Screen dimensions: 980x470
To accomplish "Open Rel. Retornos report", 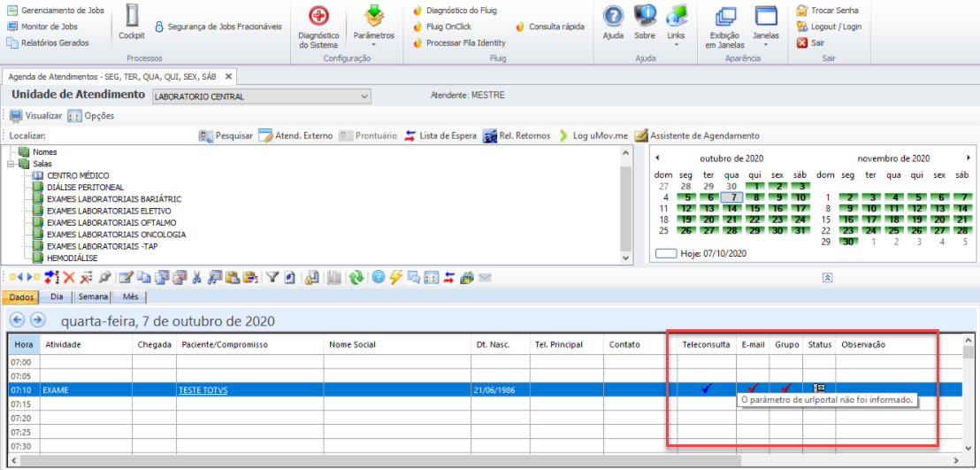I will (x=517, y=135).
